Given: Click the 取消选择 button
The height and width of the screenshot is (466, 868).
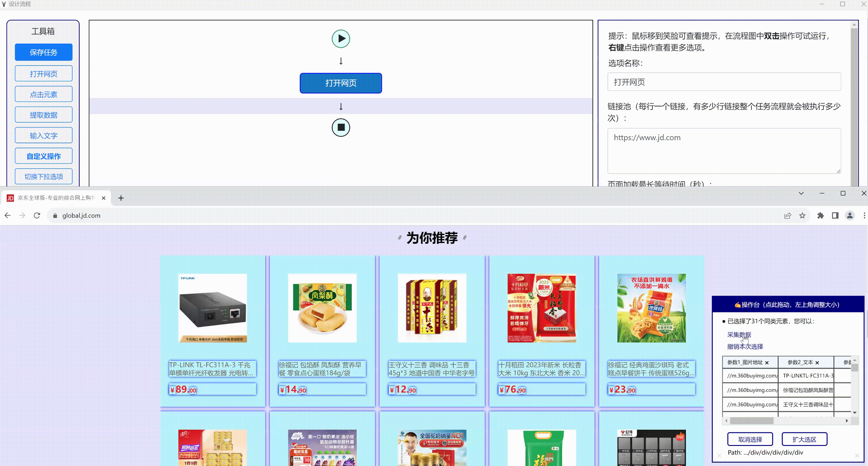Looking at the screenshot, I should tap(750, 439).
